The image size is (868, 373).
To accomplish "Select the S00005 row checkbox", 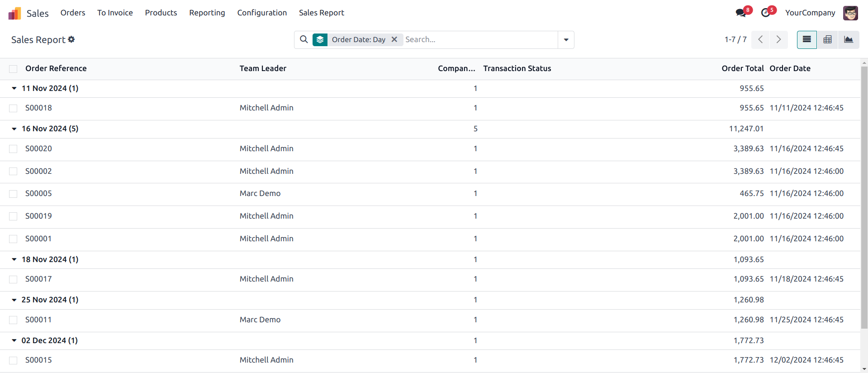I will [13, 194].
